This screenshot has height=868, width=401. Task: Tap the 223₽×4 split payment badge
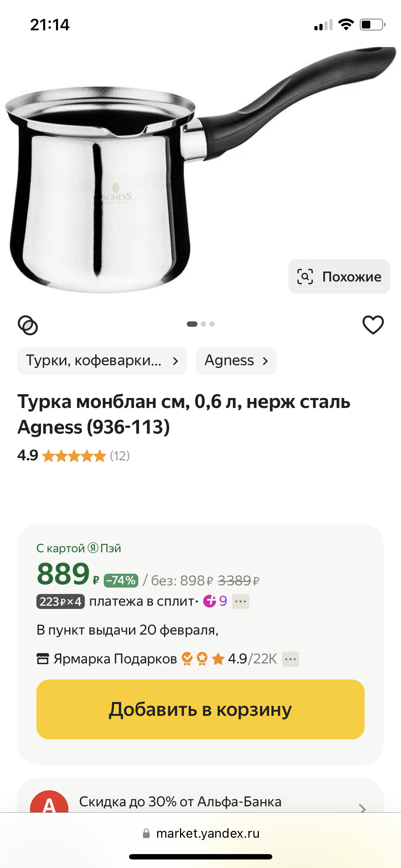(61, 601)
